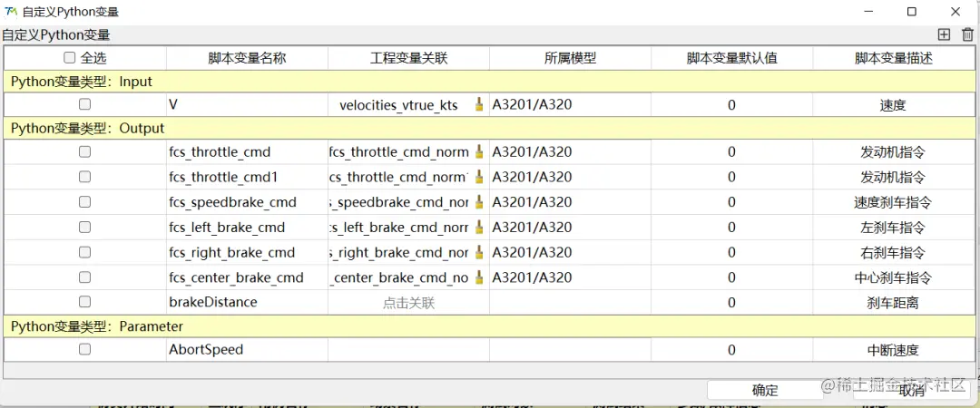980x408 pixels.
Task: Click the fcs_speedbrake_cmd name cell
Action: tap(247, 202)
